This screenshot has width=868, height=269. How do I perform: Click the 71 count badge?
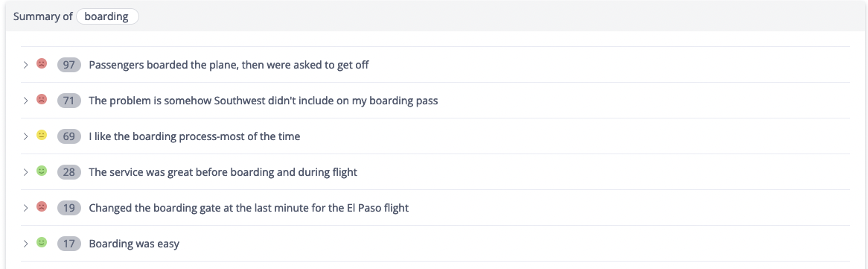click(x=69, y=101)
